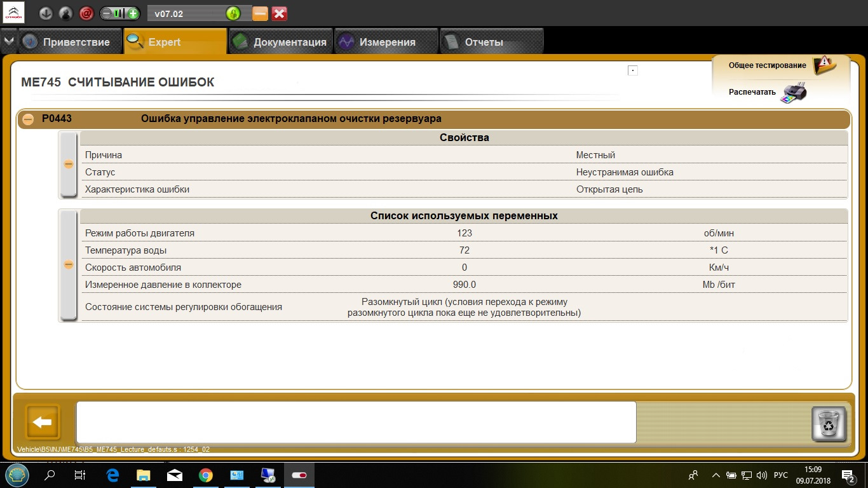This screenshot has width=868, height=488.
Task: Click the Citroën logo icon
Action: coord(13,13)
